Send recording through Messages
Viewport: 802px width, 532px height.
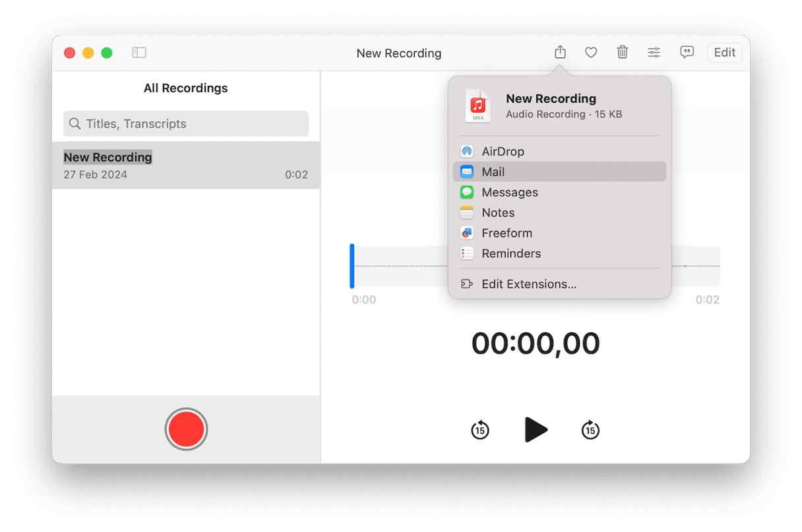(x=509, y=192)
